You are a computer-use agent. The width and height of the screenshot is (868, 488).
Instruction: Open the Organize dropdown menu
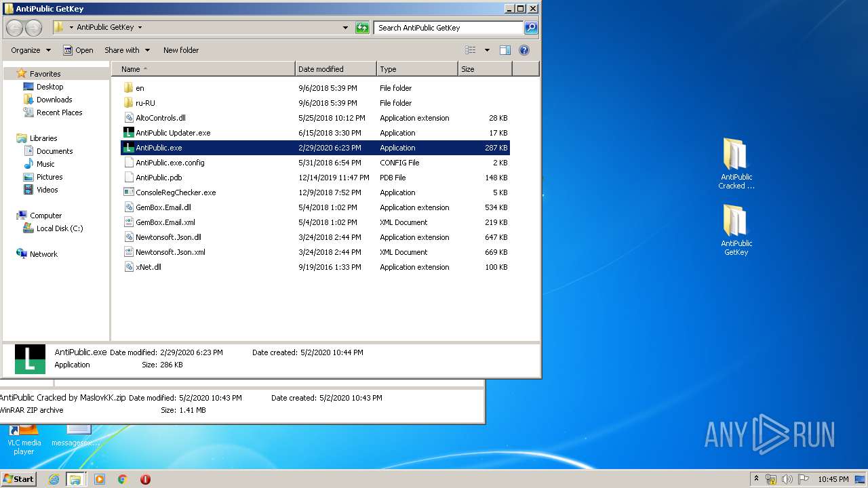click(x=31, y=50)
